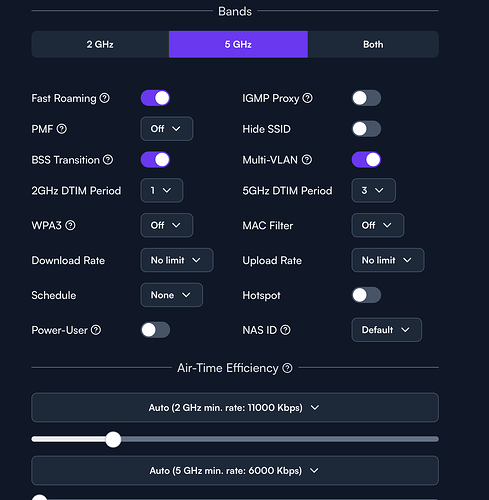Viewport: 489px width, 500px height.
Task: Show the Multi-VLAN help icon
Action: pos(307,160)
